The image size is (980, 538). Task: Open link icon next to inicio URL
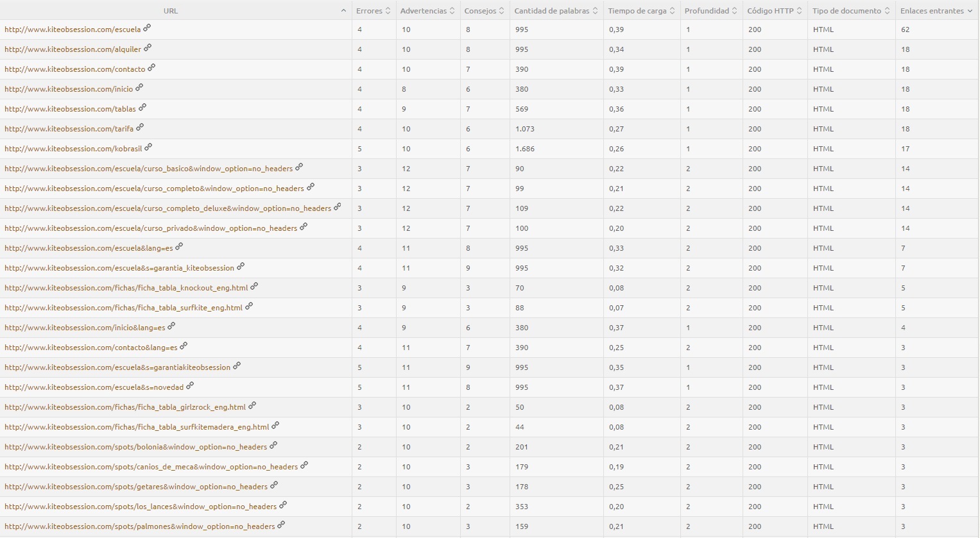(x=139, y=87)
